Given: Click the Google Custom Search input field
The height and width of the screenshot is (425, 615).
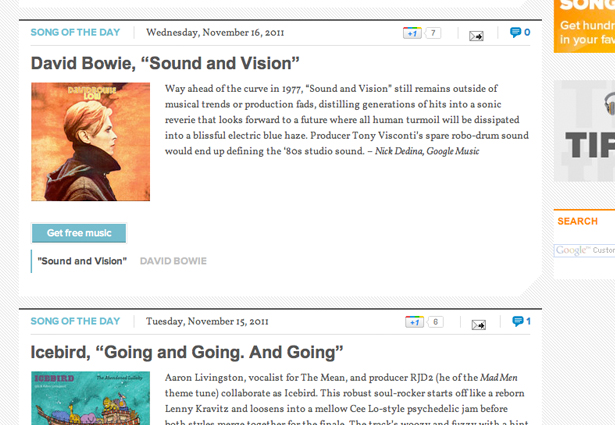Looking at the screenshot, I should [584, 250].
